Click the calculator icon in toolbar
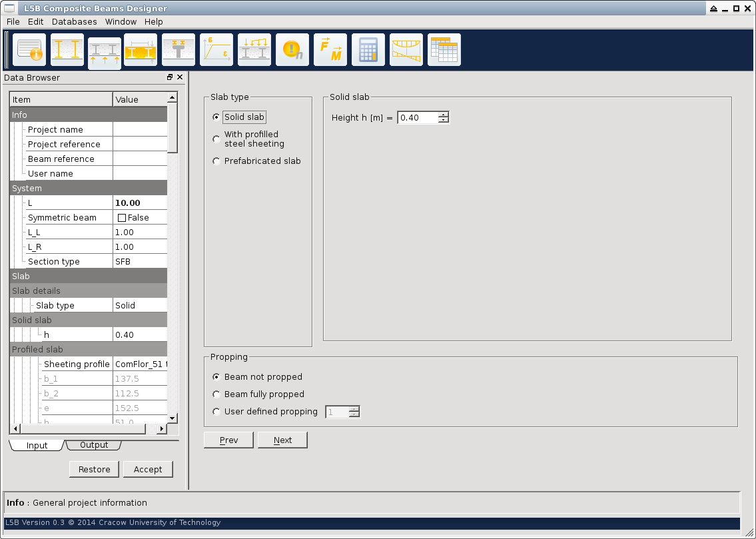The height and width of the screenshot is (539, 756). click(x=368, y=51)
